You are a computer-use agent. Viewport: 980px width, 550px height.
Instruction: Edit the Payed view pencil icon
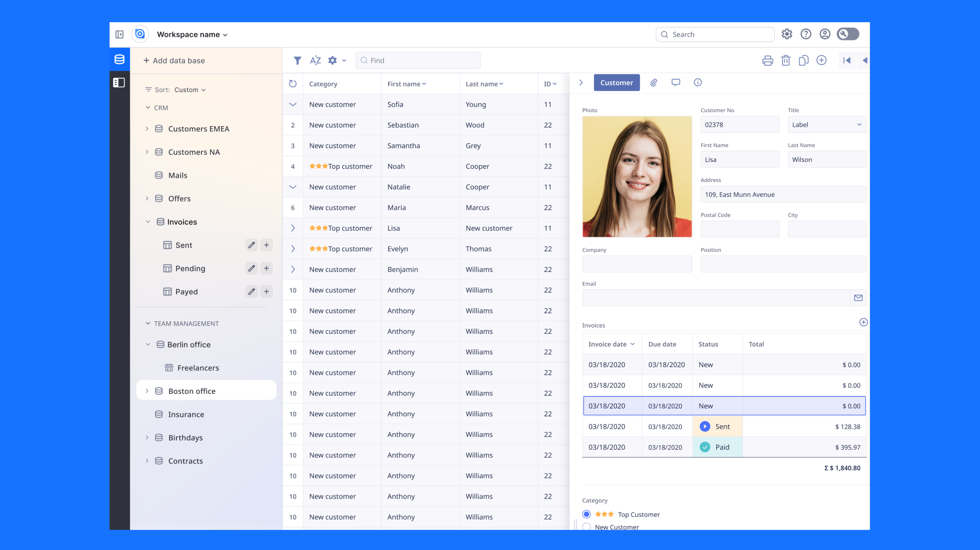(252, 292)
